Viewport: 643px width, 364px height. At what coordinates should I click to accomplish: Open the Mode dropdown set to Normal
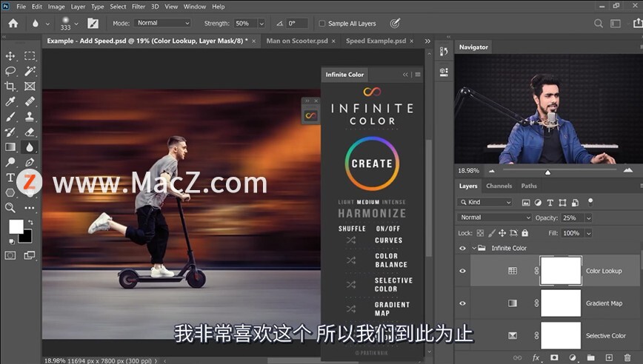[162, 23]
